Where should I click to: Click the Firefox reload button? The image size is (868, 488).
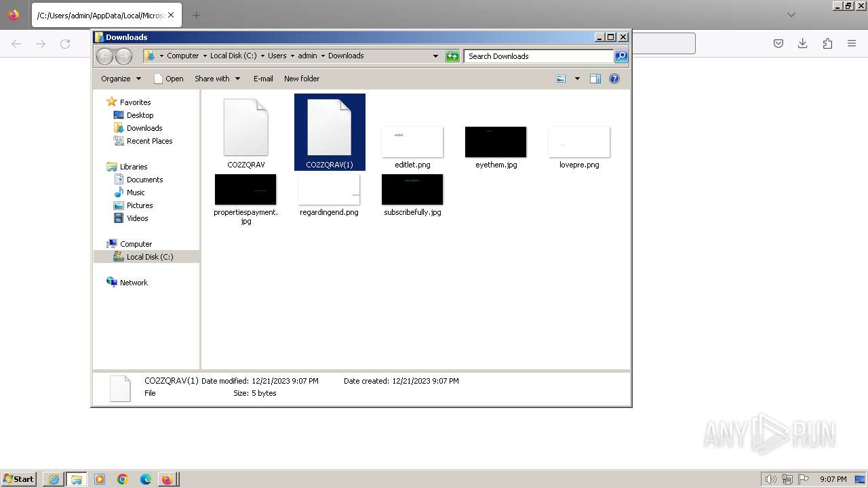click(x=65, y=43)
